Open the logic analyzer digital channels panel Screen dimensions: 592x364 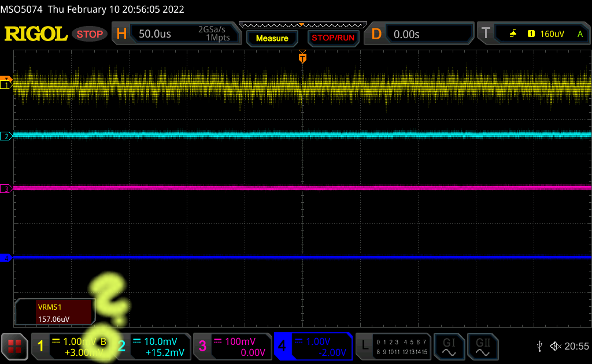(393, 346)
